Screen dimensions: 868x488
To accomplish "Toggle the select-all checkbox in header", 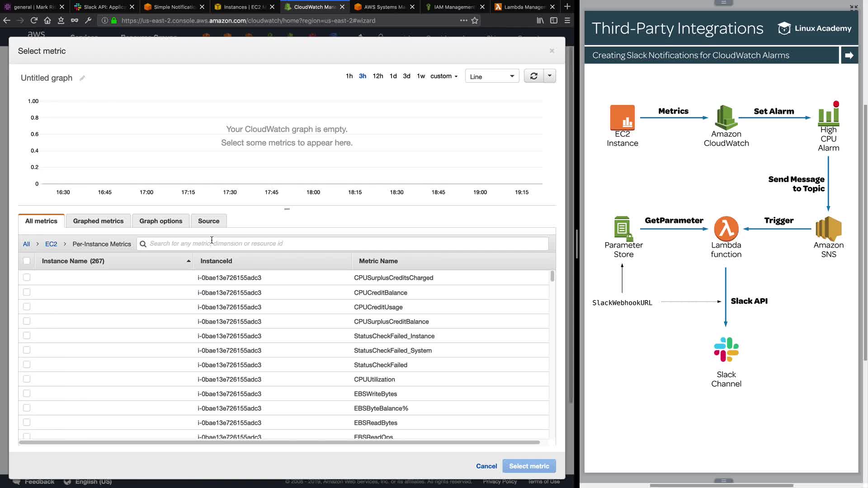I will point(27,261).
